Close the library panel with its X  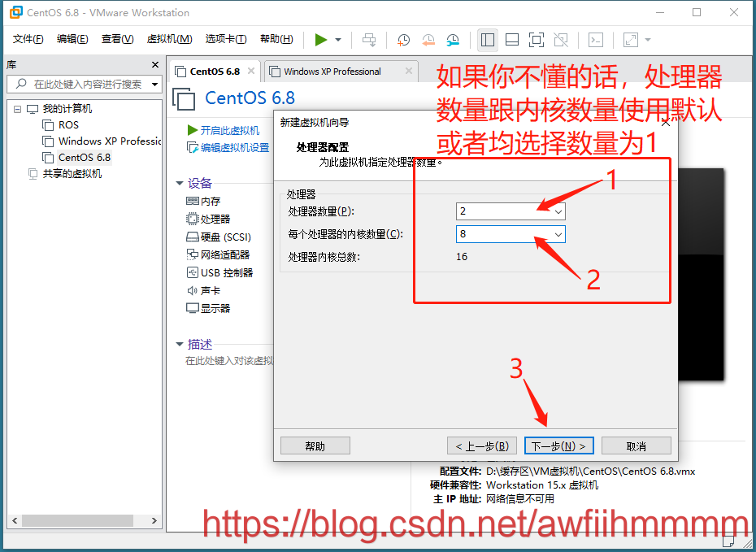pos(155,64)
